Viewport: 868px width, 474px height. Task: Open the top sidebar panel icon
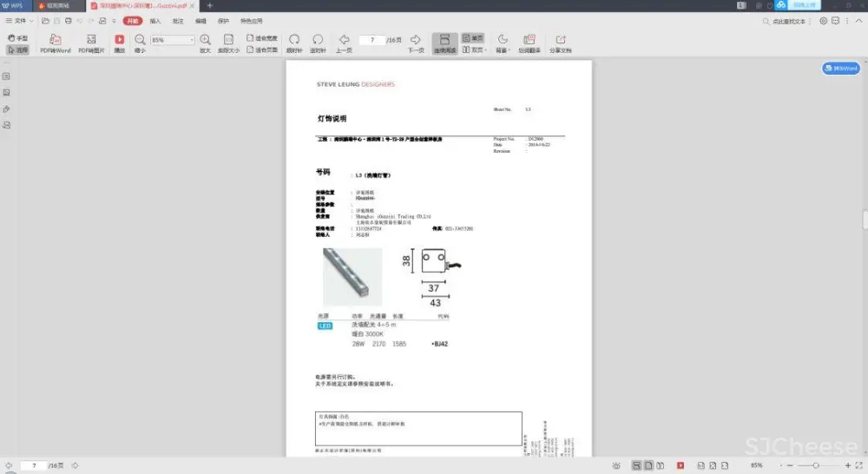7,76
